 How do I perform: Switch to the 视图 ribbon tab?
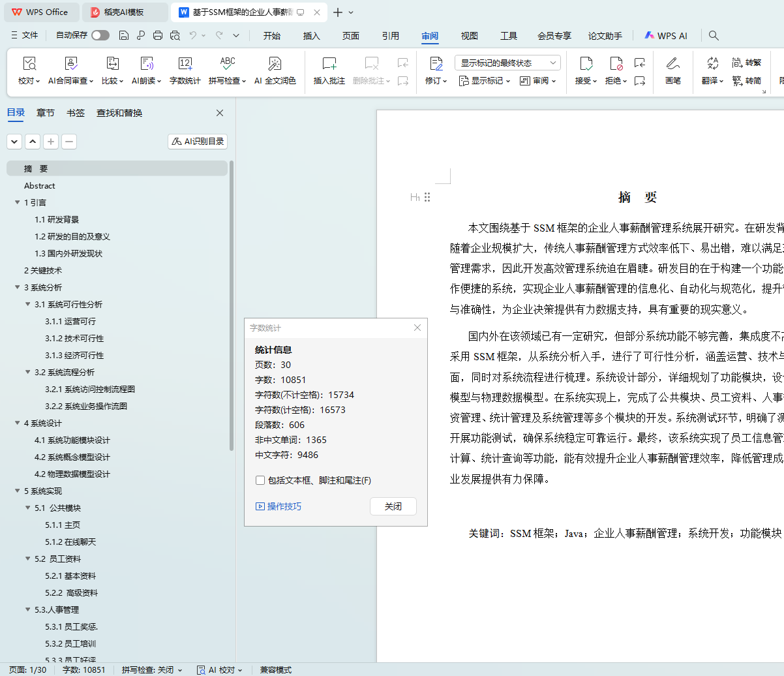(469, 36)
